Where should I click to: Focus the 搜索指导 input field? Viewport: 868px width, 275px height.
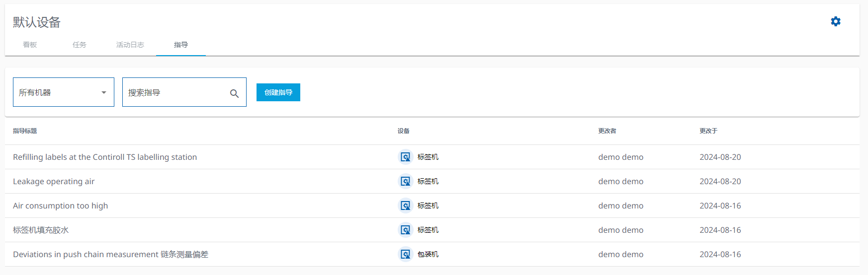point(174,92)
